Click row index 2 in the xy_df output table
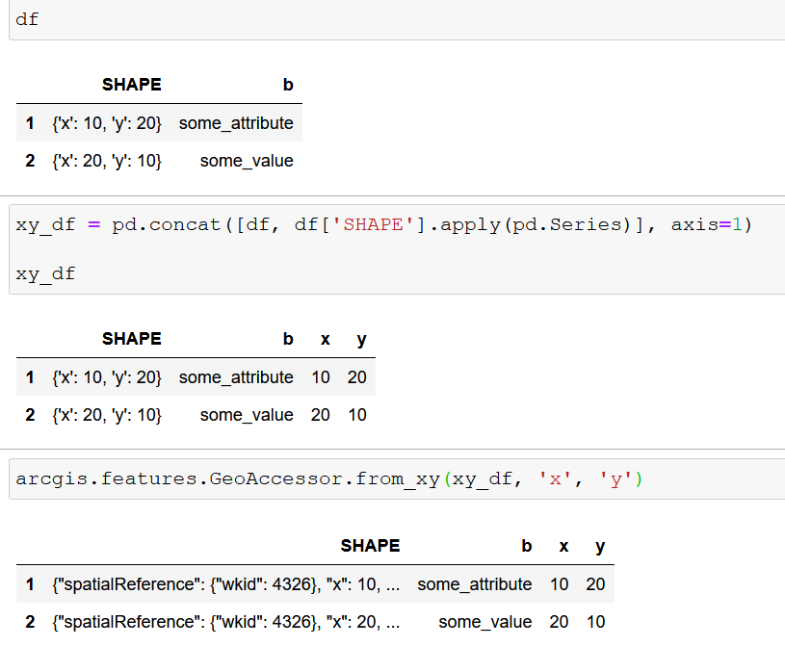 tap(31, 415)
